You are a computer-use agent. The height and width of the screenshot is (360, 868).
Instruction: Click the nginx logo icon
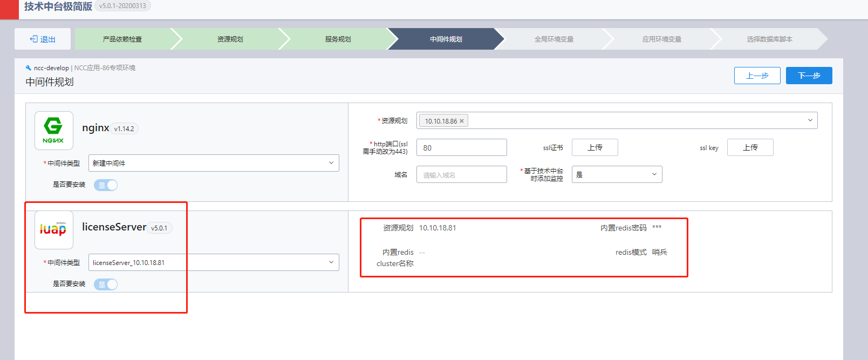coord(53,131)
